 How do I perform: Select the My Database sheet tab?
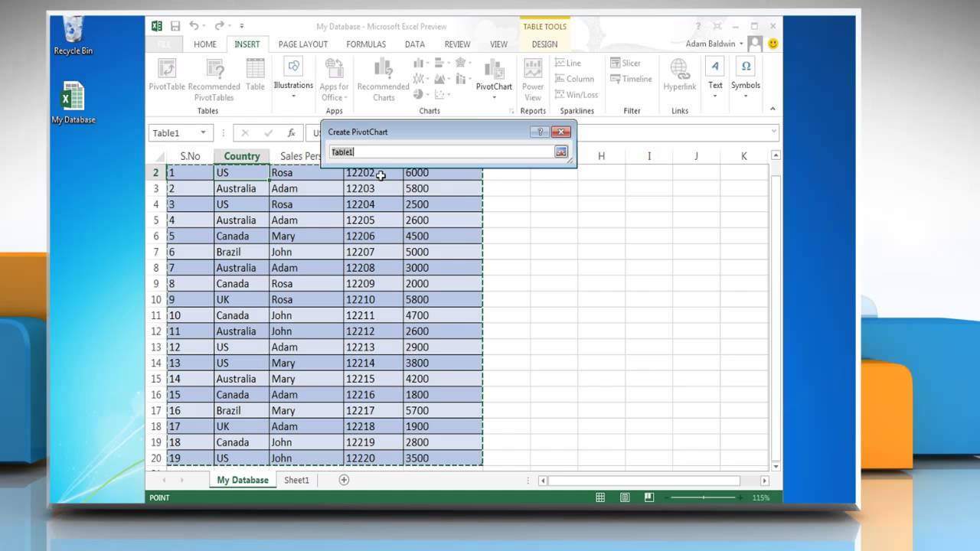(243, 480)
